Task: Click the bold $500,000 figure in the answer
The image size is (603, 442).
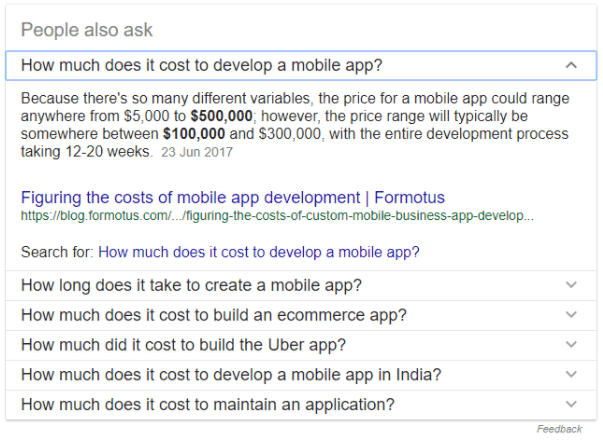Action: 224,117
